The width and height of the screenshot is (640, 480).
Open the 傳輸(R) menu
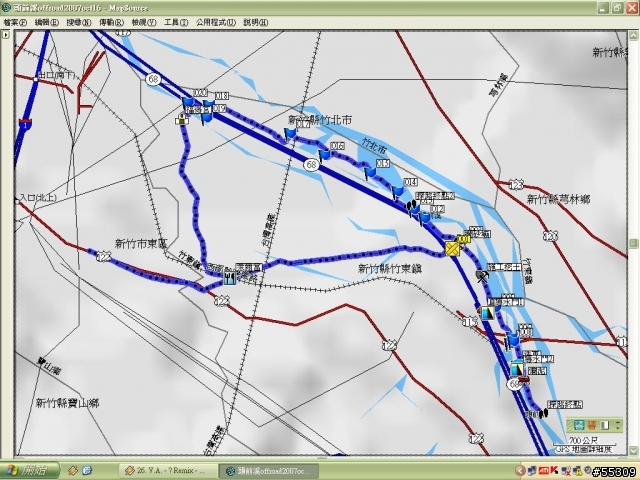[x=111, y=22]
